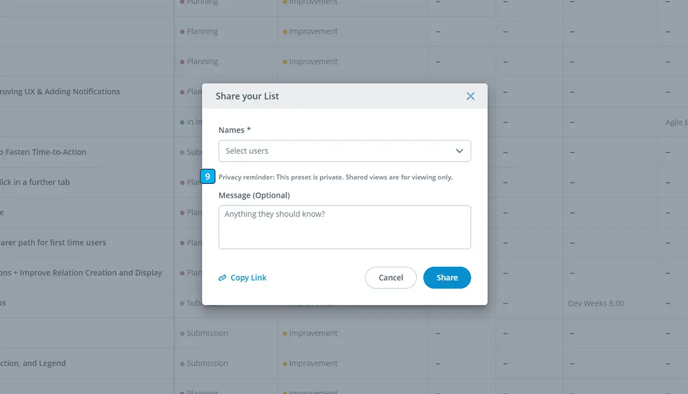Click the Share your List title bar

344,96
